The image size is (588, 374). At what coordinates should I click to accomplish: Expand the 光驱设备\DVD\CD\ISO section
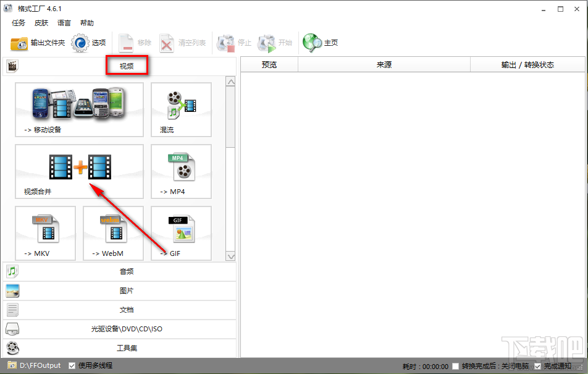[x=120, y=329]
